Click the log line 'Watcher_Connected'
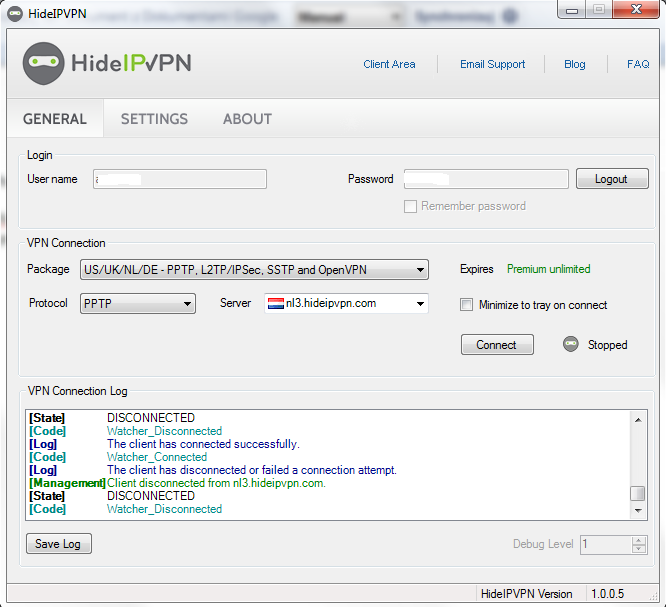The height and width of the screenshot is (607, 666). pos(157,457)
